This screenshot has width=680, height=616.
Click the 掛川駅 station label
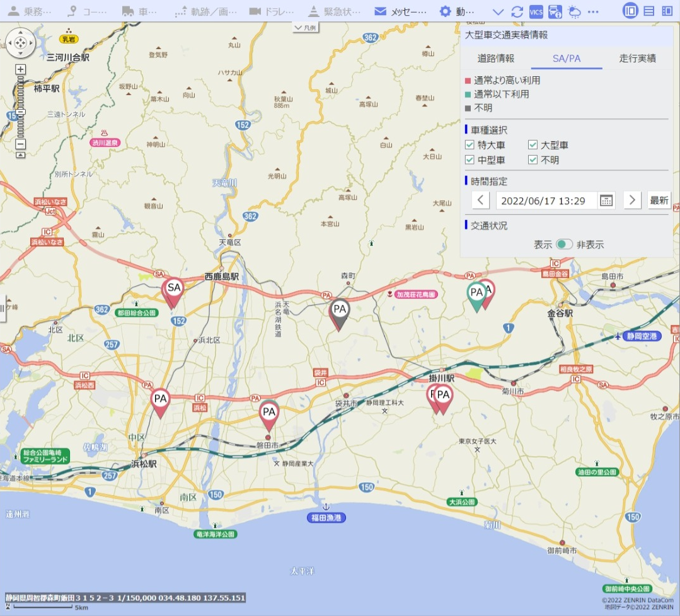(x=442, y=378)
